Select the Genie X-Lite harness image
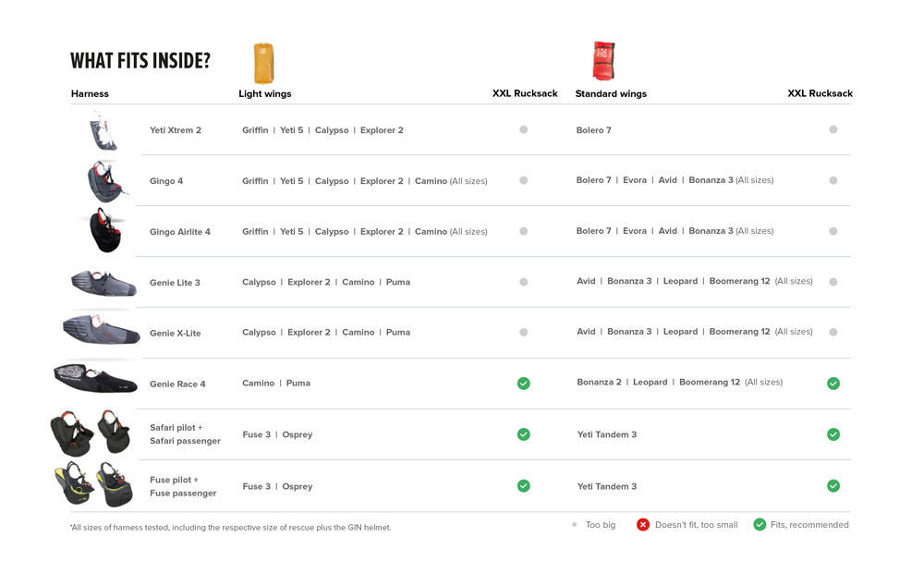 pyautogui.click(x=102, y=329)
